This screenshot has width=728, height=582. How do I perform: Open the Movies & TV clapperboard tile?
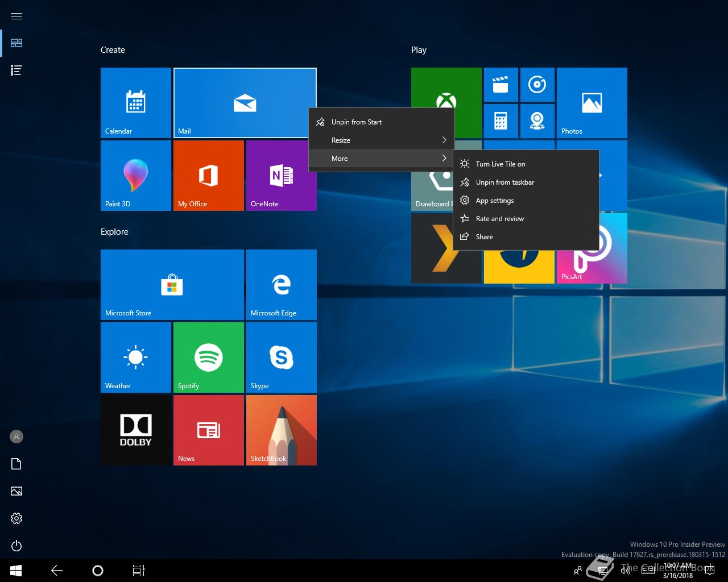(500, 85)
